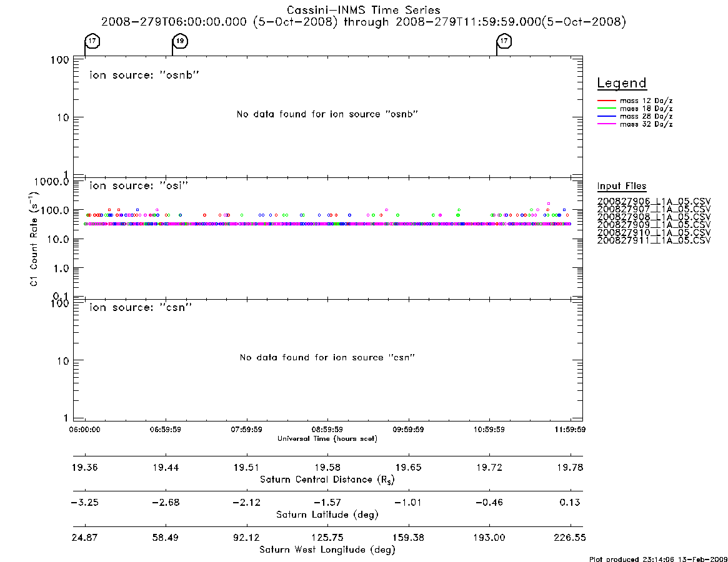Click the 19.78 Saturn distance value
728x562 pixels.
570,467
